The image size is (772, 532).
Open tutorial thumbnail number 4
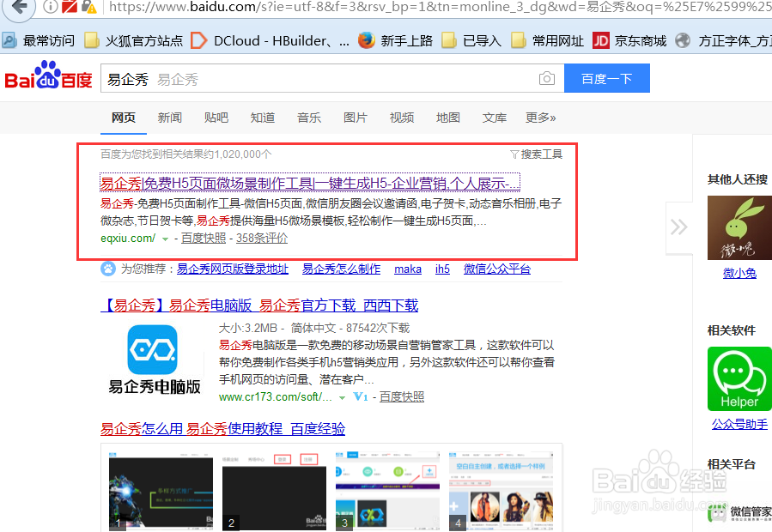(x=501, y=491)
